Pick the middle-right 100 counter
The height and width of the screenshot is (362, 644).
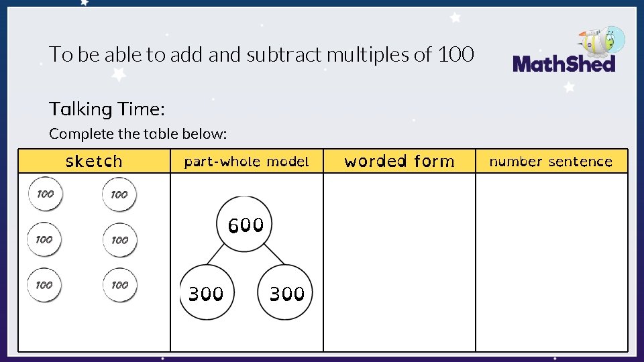[119, 239]
